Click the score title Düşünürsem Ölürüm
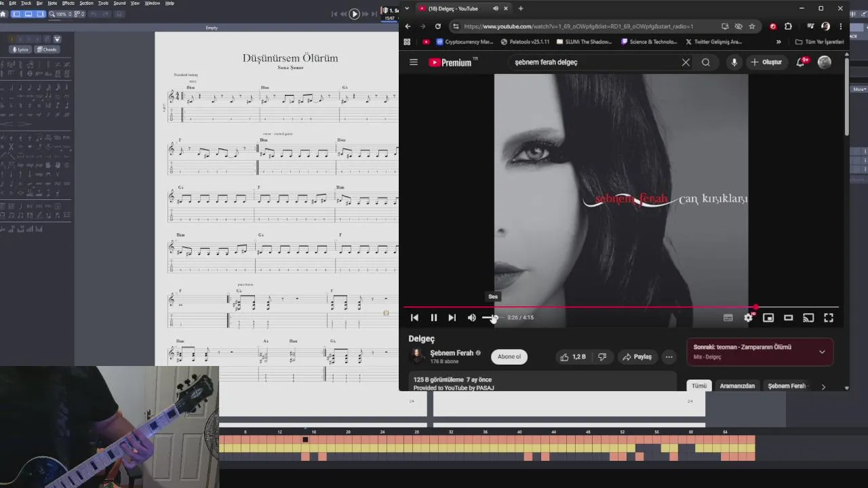Image resolution: width=868 pixels, height=488 pixels. [x=290, y=58]
